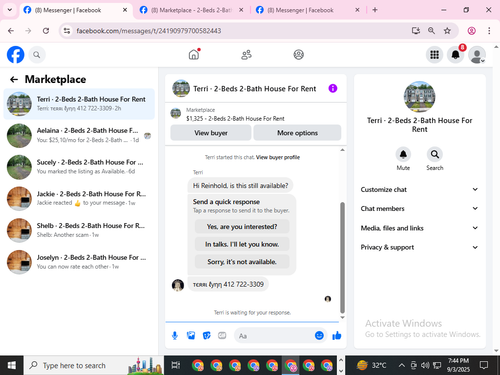
Task: Open the Terri conversation in chat list
Action: (79, 104)
